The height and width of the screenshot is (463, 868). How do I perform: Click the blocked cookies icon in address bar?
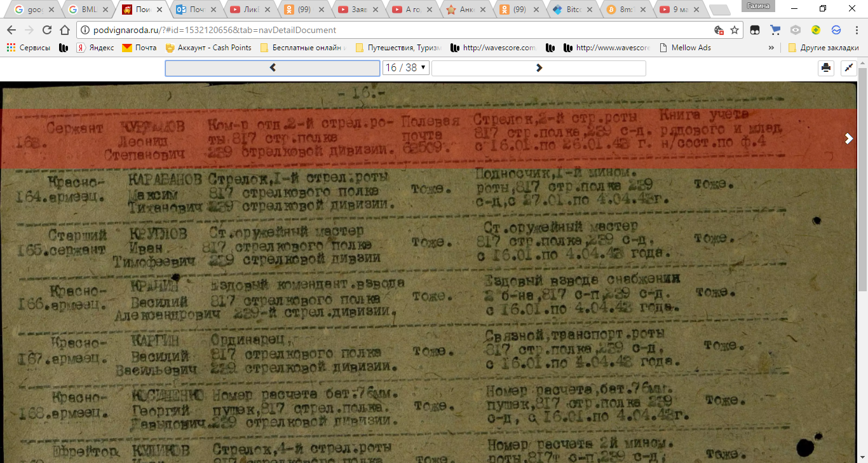click(719, 30)
